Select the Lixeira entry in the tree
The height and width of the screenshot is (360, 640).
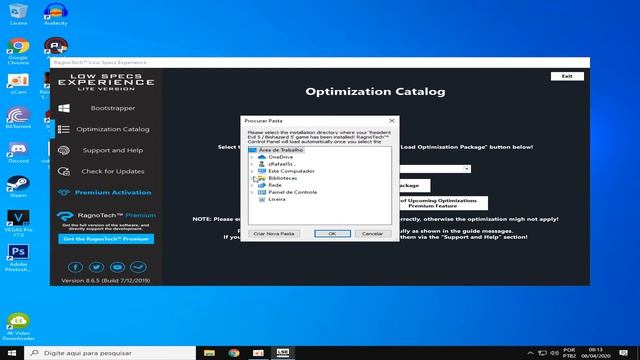pyautogui.click(x=277, y=199)
